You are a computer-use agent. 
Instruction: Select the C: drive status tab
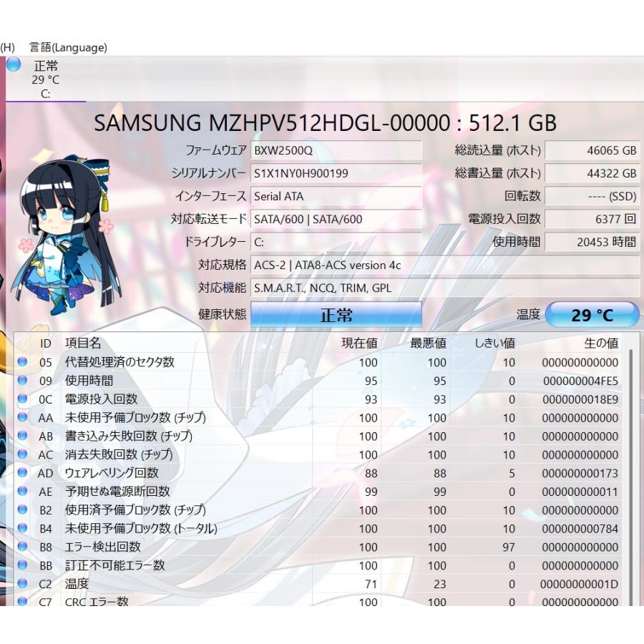46,79
